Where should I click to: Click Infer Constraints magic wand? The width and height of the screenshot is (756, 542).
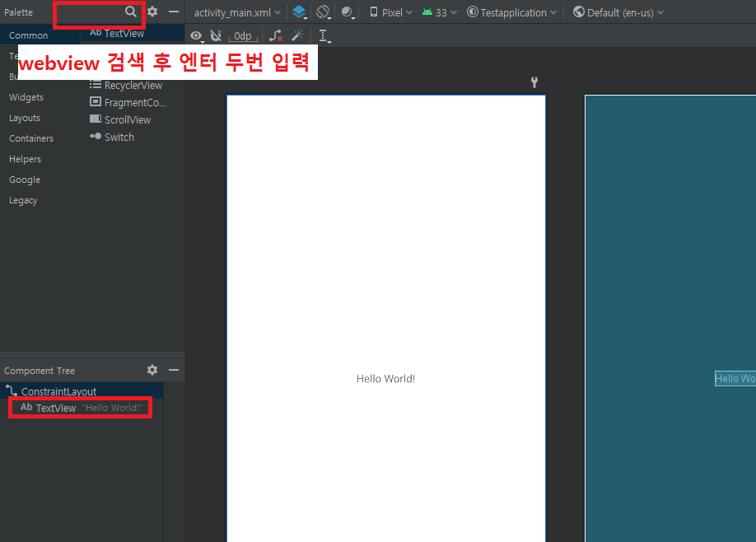pos(297,35)
